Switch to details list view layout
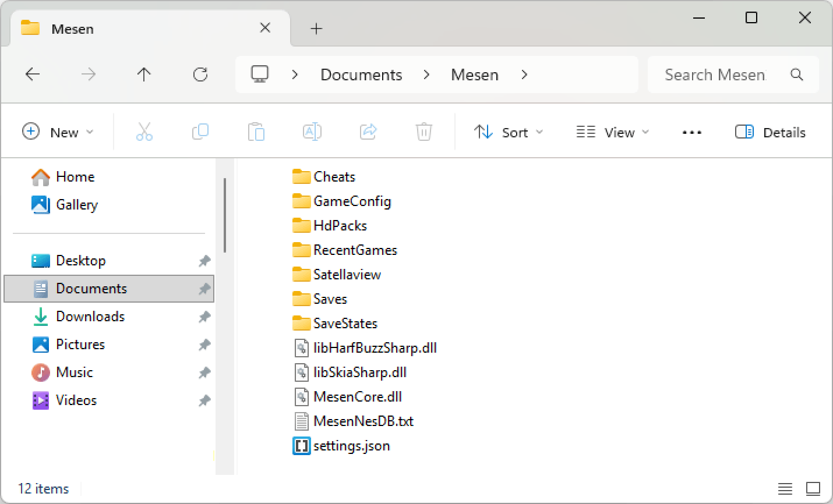Viewport: 833px width, 504px height. click(x=785, y=488)
